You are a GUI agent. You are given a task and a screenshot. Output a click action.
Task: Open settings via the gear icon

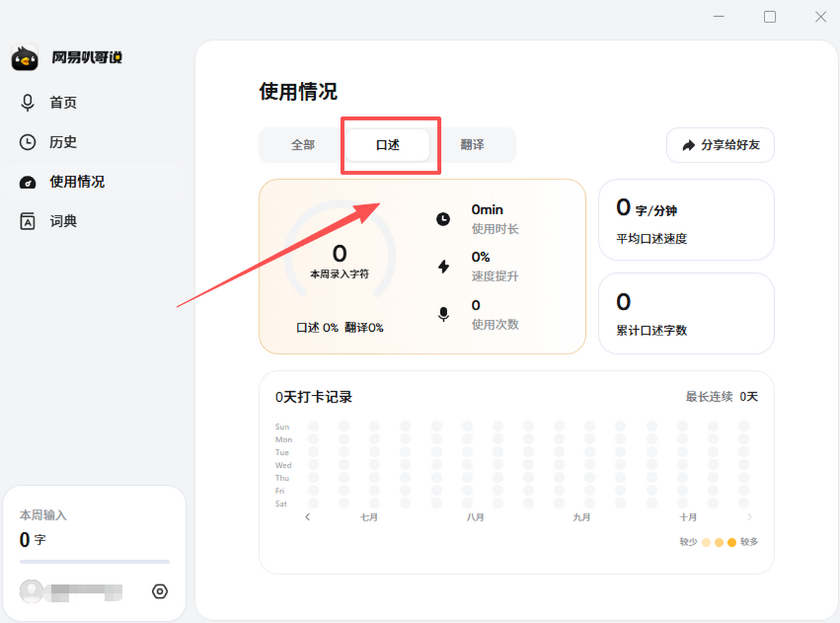(x=160, y=591)
